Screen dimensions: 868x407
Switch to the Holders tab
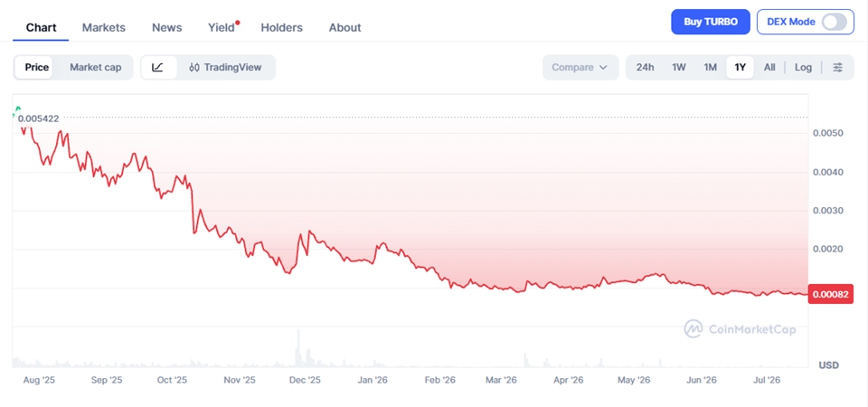point(282,28)
